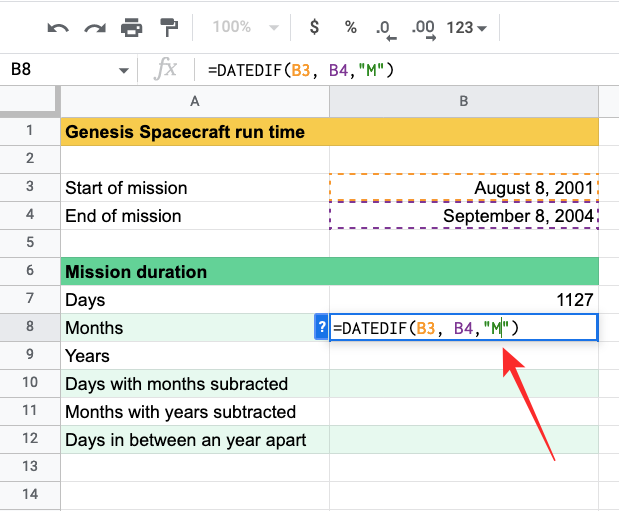
Task: Click the August 8, 2001 date cell
Action: pos(464,188)
